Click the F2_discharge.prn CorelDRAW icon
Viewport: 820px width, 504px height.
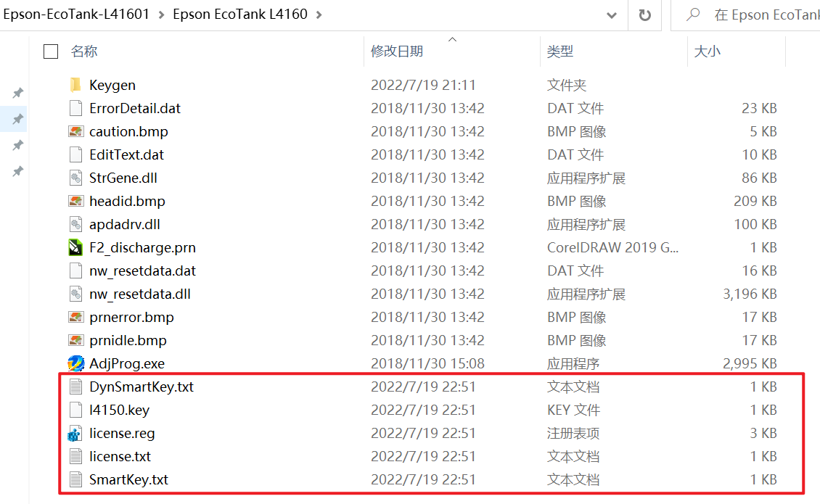(x=75, y=247)
